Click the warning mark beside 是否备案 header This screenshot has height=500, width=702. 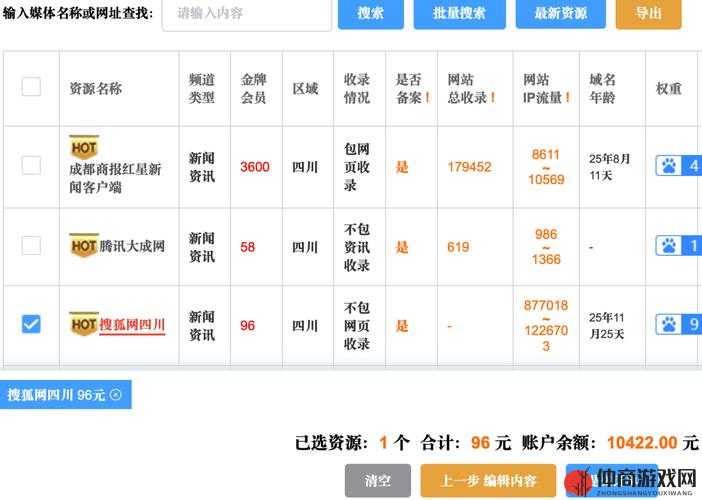(x=428, y=97)
